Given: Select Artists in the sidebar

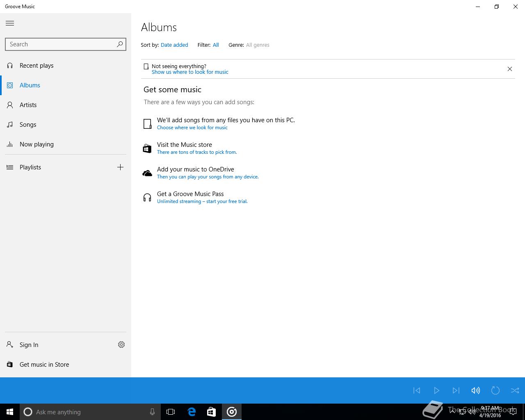Looking at the screenshot, I should point(28,105).
